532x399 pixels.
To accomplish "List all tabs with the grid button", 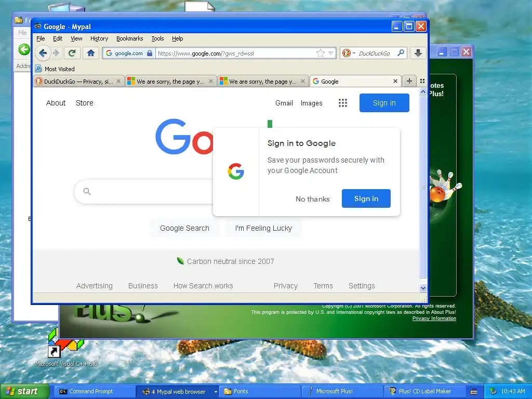I will coord(422,81).
